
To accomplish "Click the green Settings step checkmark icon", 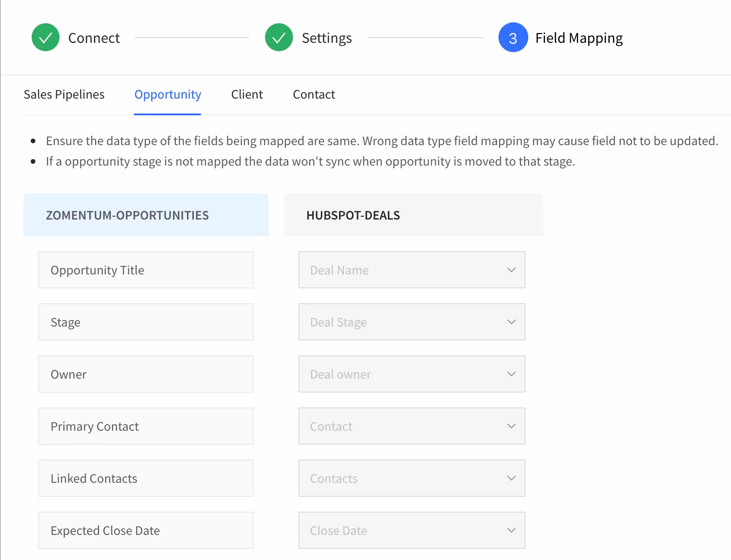I will tap(279, 37).
